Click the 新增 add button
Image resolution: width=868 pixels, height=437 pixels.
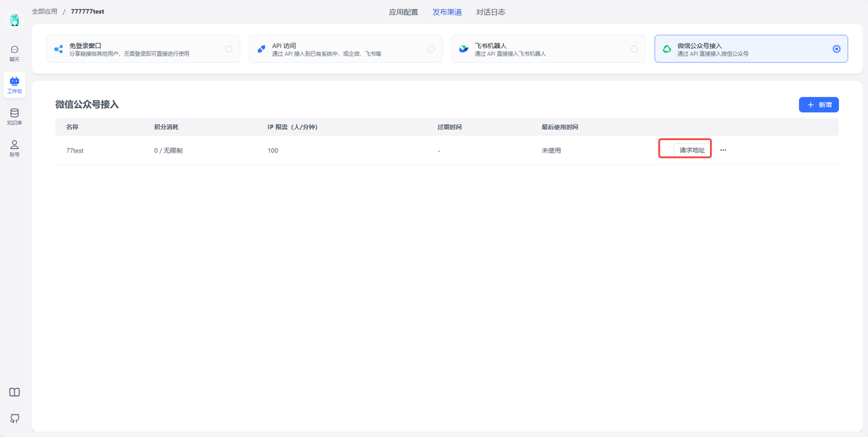pyautogui.click(x=818, y=105)
